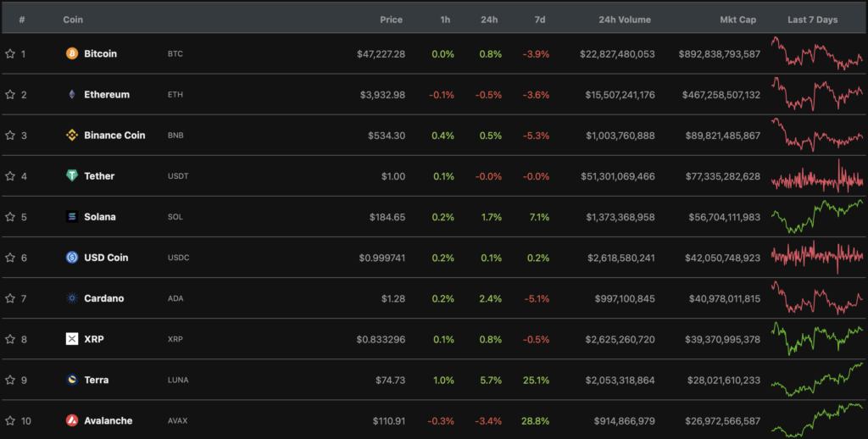The width and height of the screenshot is (868, 439).
Task: Toggle the star next to Solana
Action: (x=10, y=216)
